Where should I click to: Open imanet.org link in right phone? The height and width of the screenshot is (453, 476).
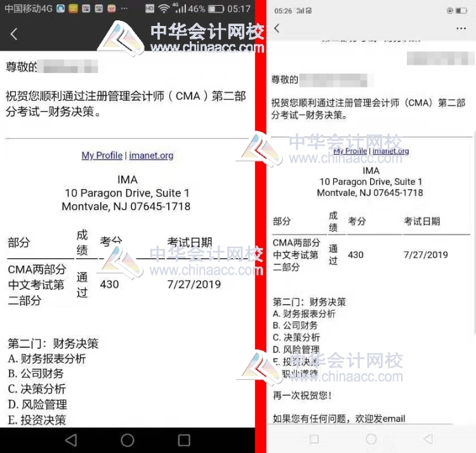pos(391,151)
